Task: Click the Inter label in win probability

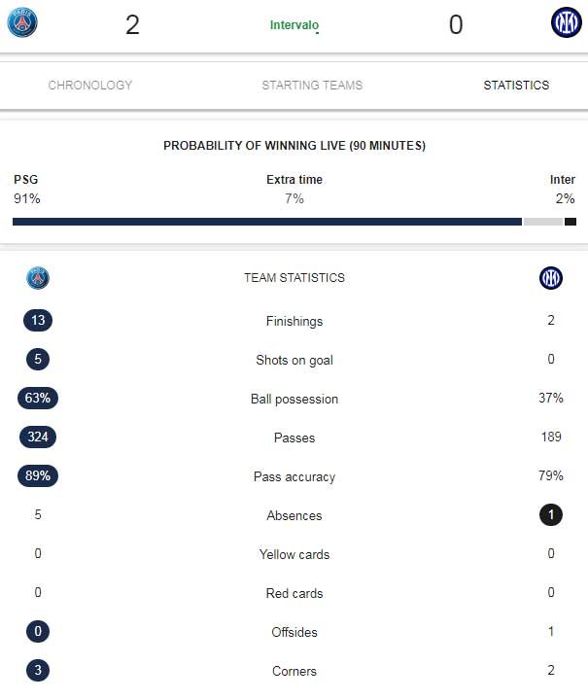Action: tap(563, 180)
